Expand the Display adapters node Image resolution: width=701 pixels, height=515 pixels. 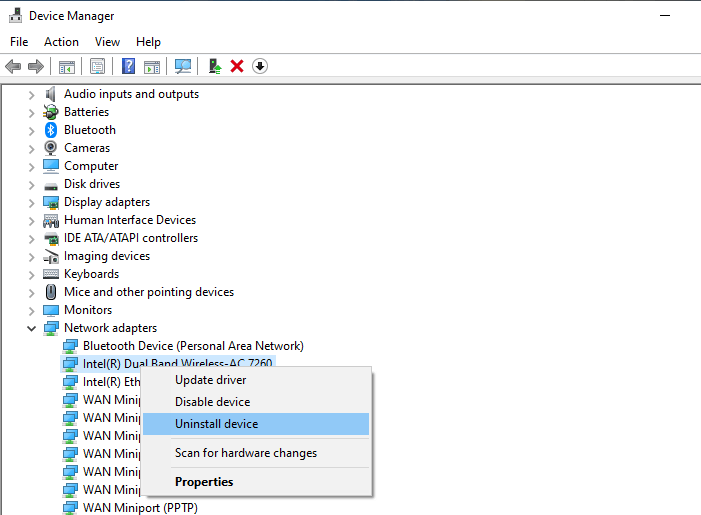(x=31, y=203)
